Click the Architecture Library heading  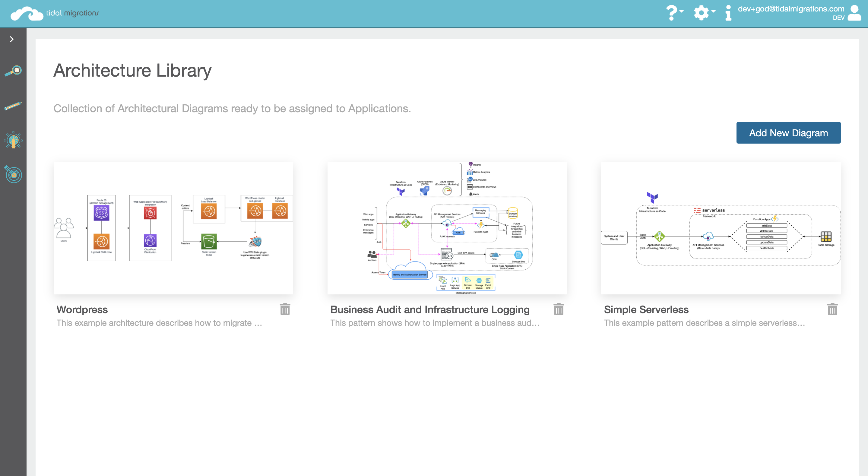(132, 71)
